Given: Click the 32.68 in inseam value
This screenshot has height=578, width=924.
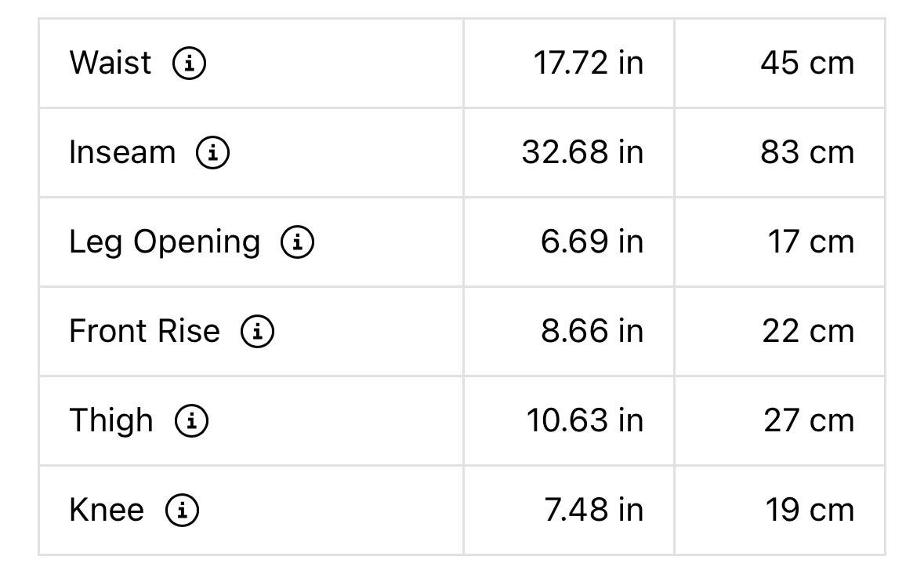Looking at the screenshot, I should coord(582,153).
